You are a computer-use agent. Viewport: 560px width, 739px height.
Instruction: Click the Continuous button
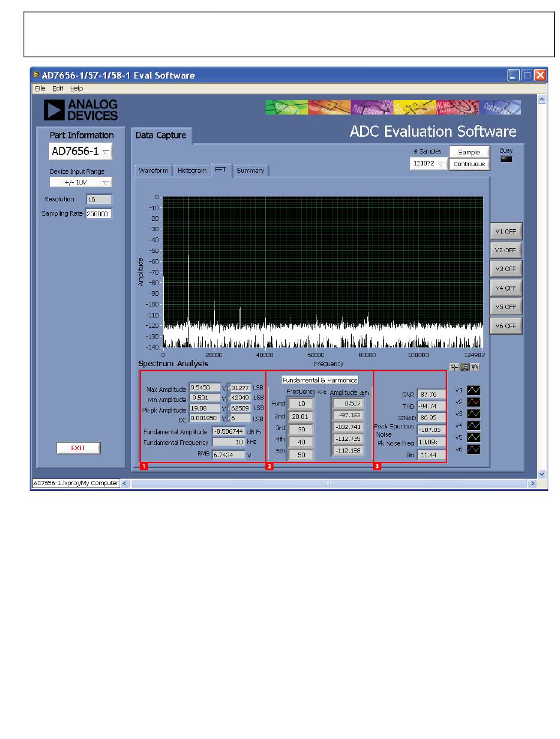(x=469, y=164)
